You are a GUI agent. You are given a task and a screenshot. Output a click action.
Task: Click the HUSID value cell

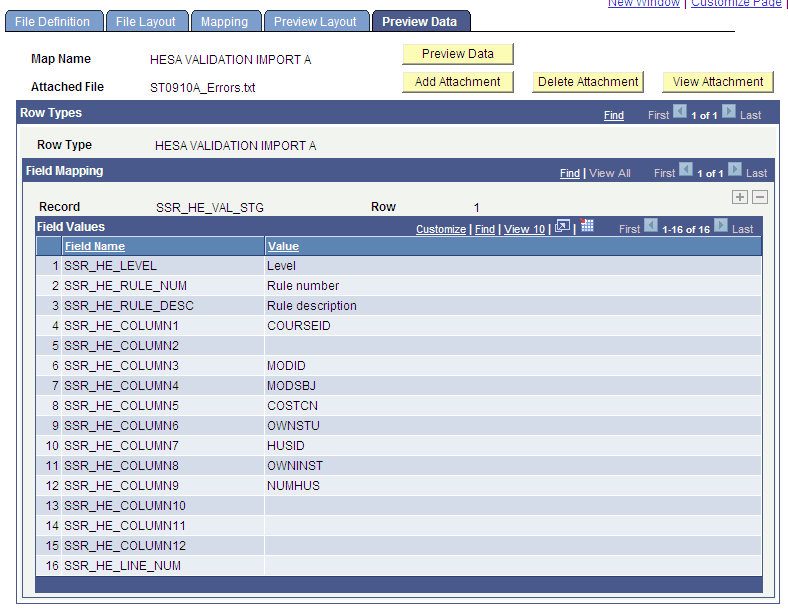513,446
